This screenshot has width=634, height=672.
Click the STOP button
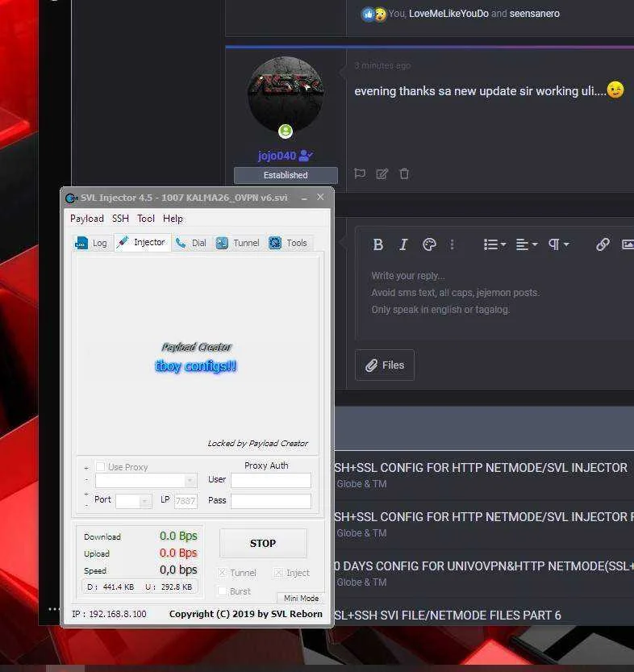[263, 544]
